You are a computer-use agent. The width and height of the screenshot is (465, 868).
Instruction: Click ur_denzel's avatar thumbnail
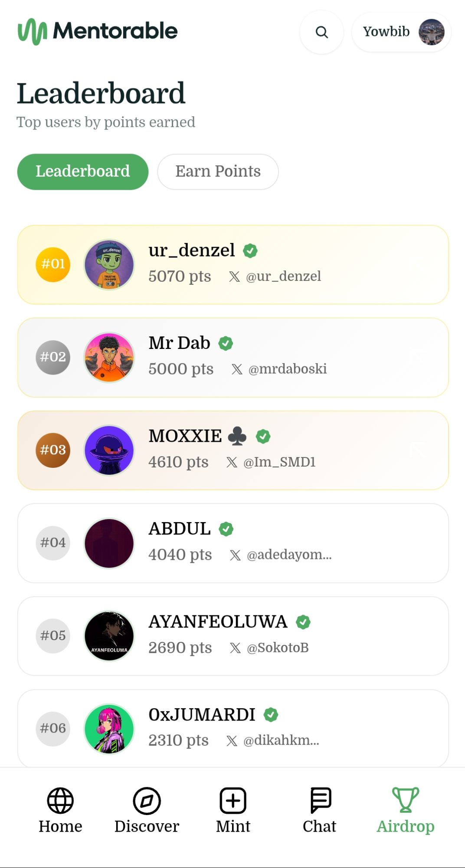tap(109, 265)
